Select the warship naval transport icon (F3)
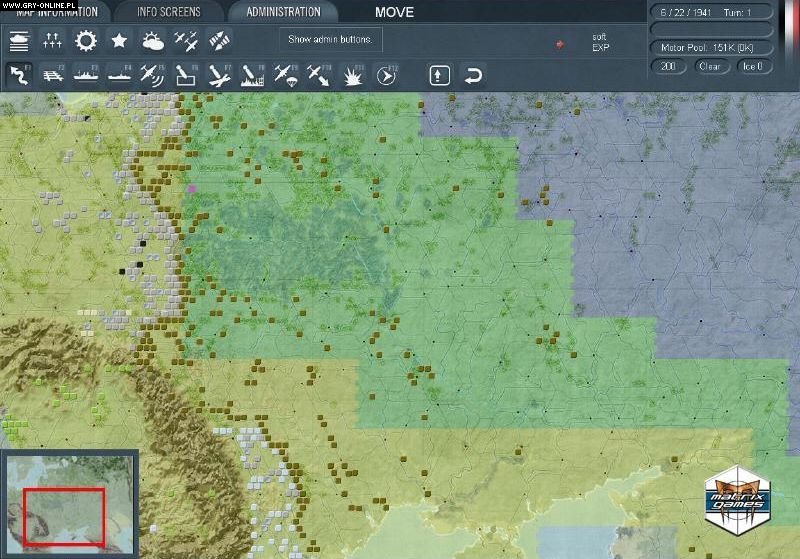This screenshot has width=800, height=559. [x=86, y=75]
